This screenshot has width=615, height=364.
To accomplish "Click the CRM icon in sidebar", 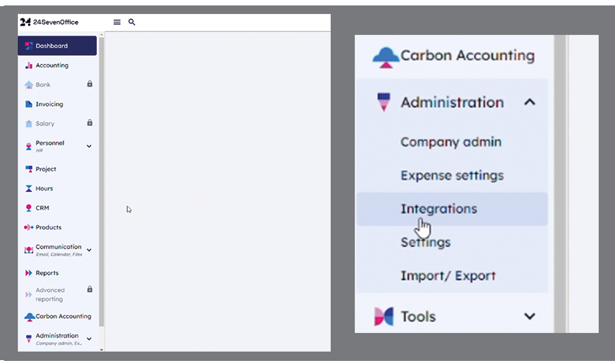I will (29, 208).
